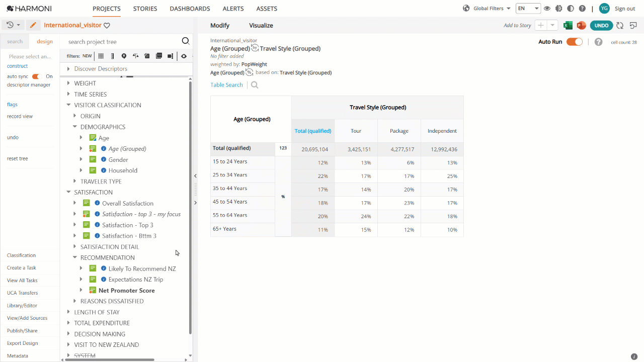Toggle the auto sync switch
Viewport: 644px width, 362px height.
click(x=36, y=76)
